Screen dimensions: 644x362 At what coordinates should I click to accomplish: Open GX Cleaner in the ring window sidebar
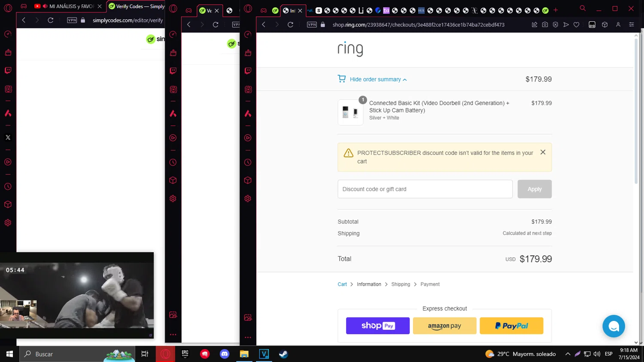click(248, 53)
